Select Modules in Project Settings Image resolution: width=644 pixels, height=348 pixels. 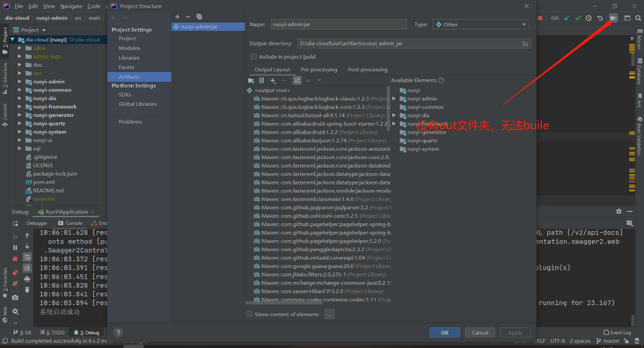tap(129, 48)
